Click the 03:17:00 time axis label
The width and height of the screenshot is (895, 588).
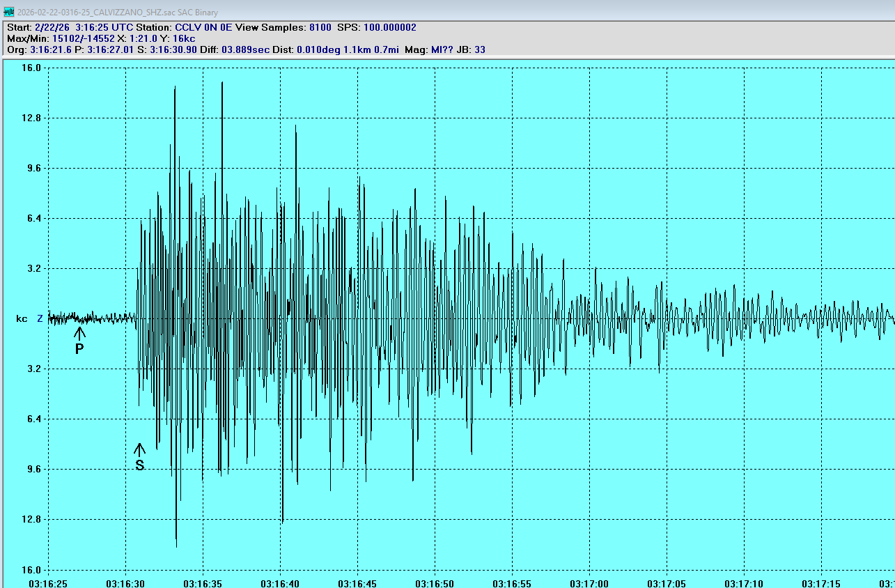[x=589, y=582]
